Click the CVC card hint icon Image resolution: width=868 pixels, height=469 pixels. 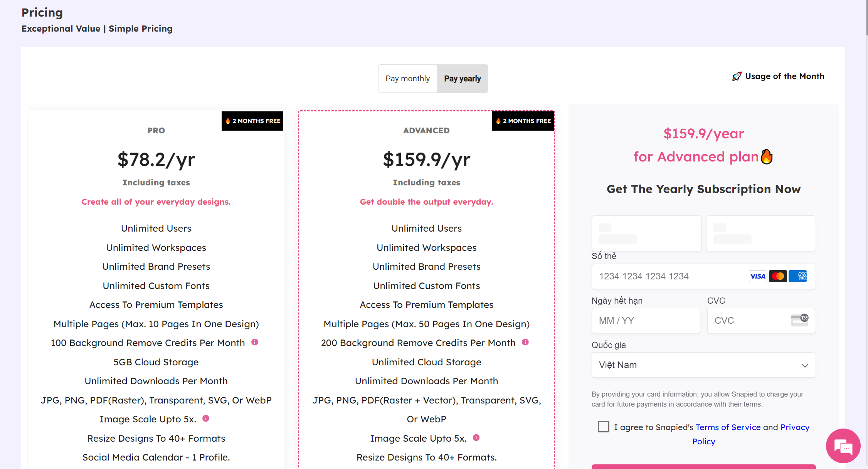point(800,320)
